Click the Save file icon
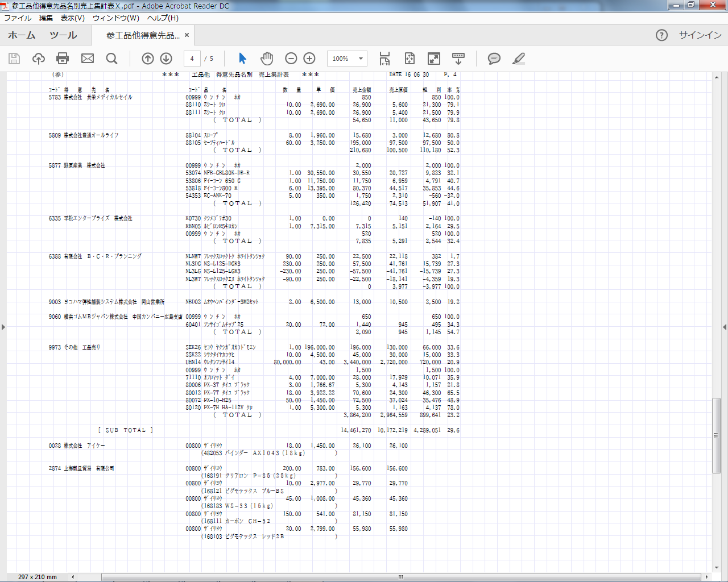Screen dimensions: 728x582 click(14, 59)
